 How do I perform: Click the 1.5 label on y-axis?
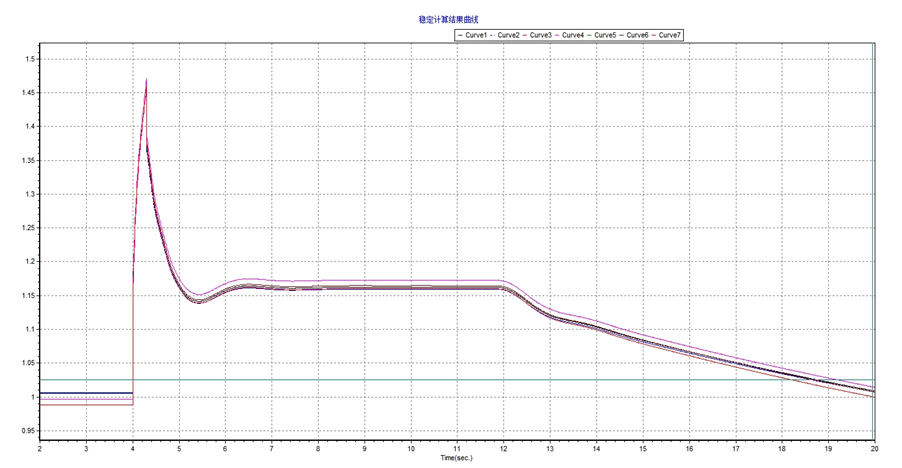pos(29,59)
